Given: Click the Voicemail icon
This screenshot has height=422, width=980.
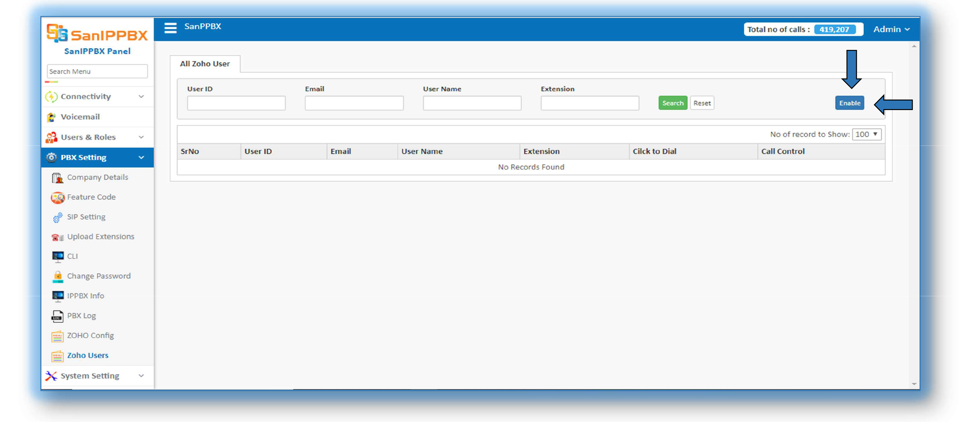Looking at the screenshot, I should (51, 117).
